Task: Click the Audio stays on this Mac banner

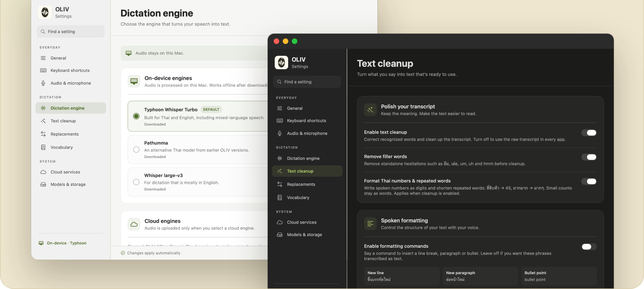Action: pos(194,53)
